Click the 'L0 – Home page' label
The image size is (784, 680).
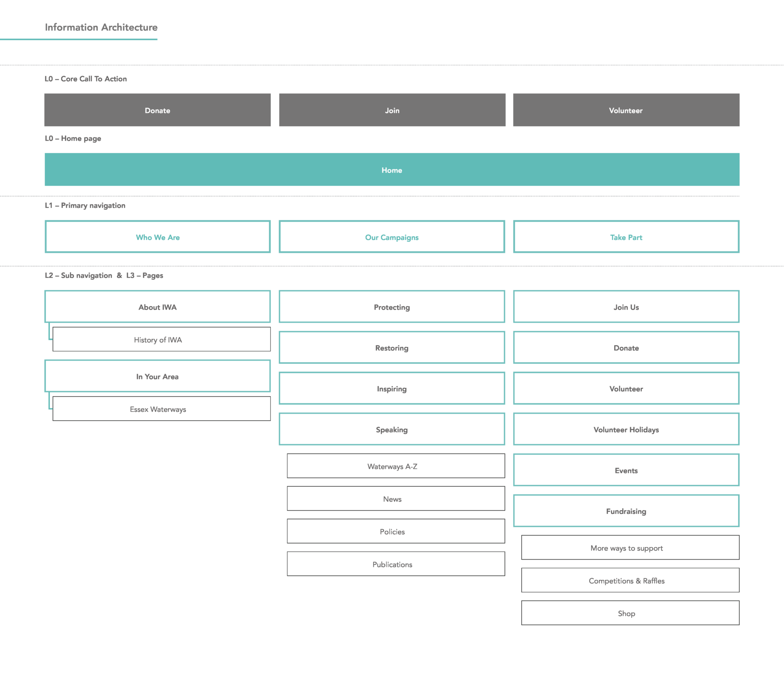[73, 138]
